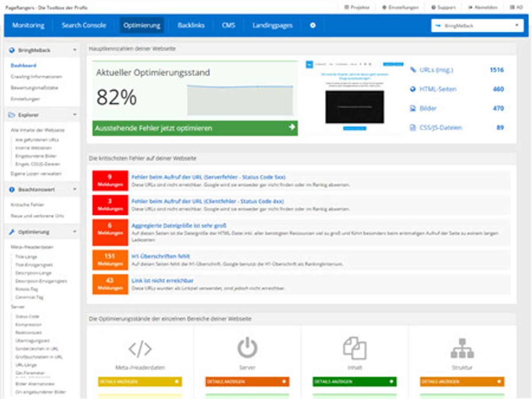Screen dimensions: 532x399
Task: Show details for the Server area
Action: pyautogui.click(x=247, y=381)
